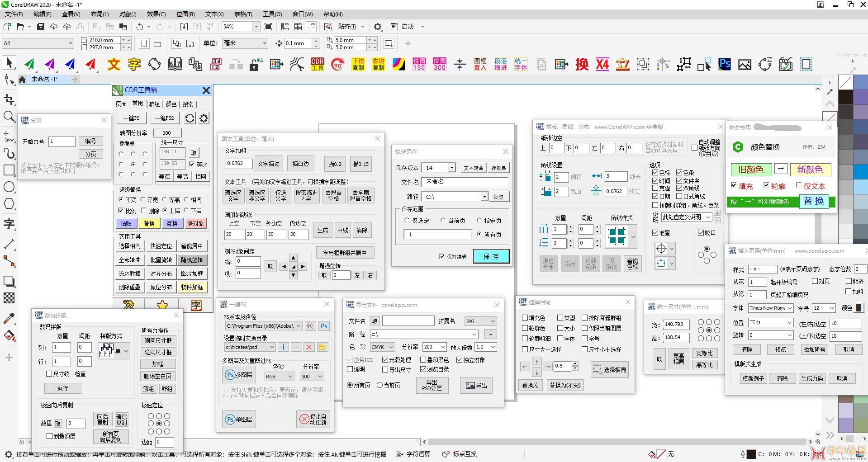Select the Text tool in the toolbox
This screenshot has width=868, height=462.
pyautogui.click(x=9, y=224)
